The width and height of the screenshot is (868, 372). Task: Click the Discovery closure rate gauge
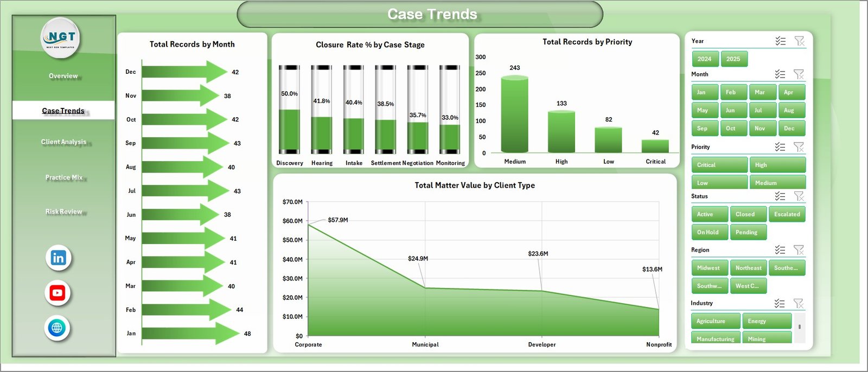(289, 110)
